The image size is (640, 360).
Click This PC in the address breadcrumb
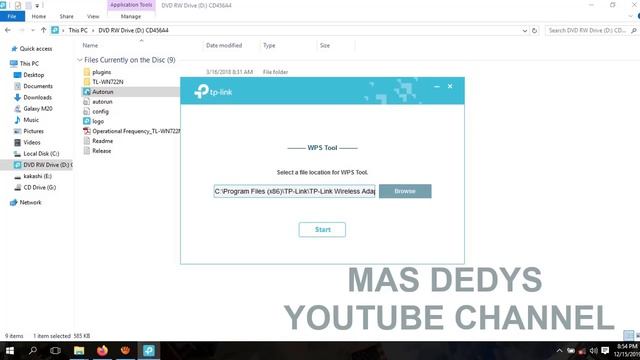78,30
